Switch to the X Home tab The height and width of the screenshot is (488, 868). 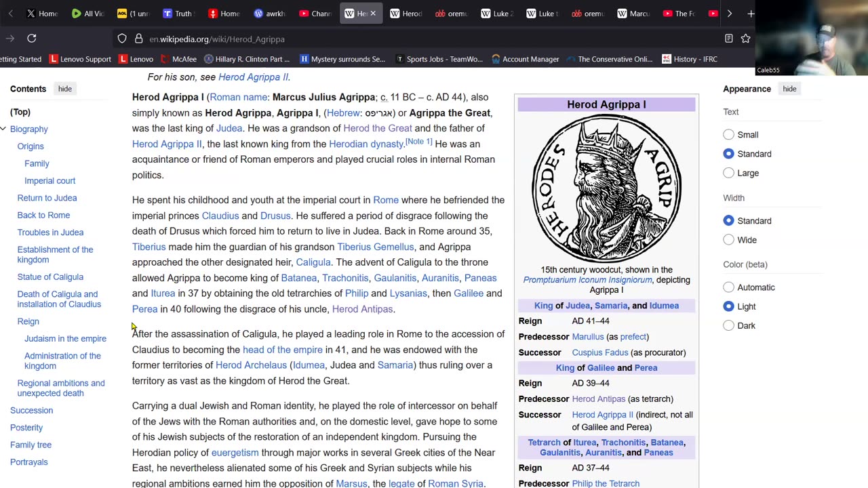coord(42,14)
